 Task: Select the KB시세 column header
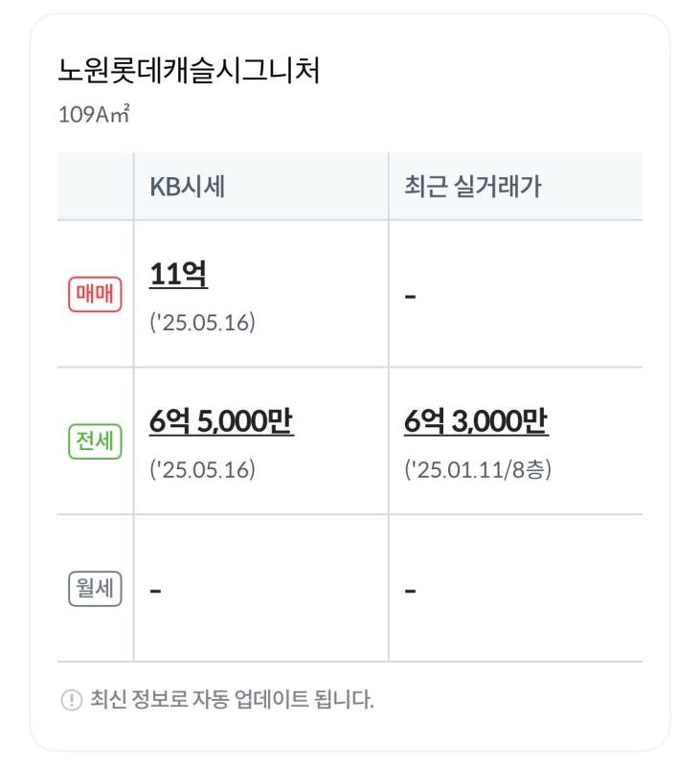pyautogui.click(x=187, y=187)
